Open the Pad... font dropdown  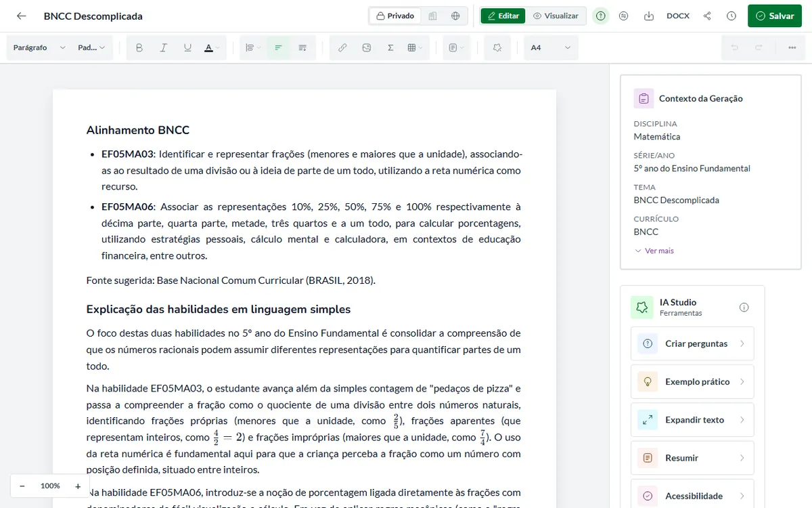coord(91,47)
